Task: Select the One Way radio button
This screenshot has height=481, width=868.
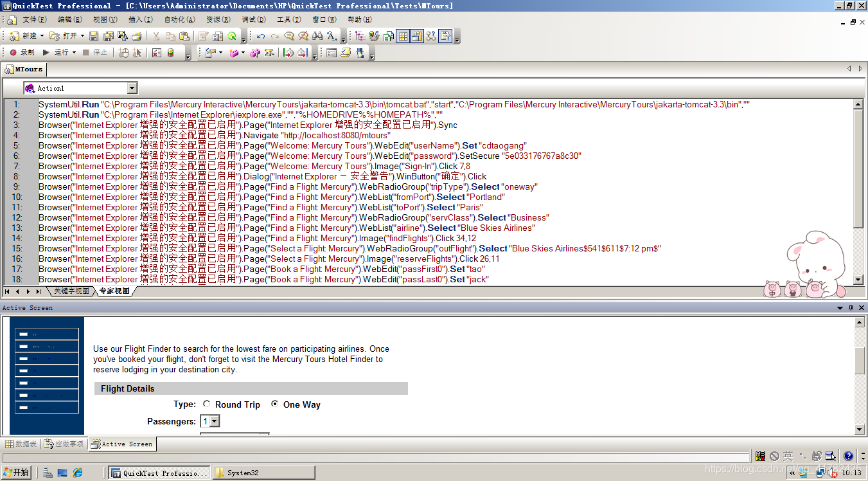Action: 275,404
